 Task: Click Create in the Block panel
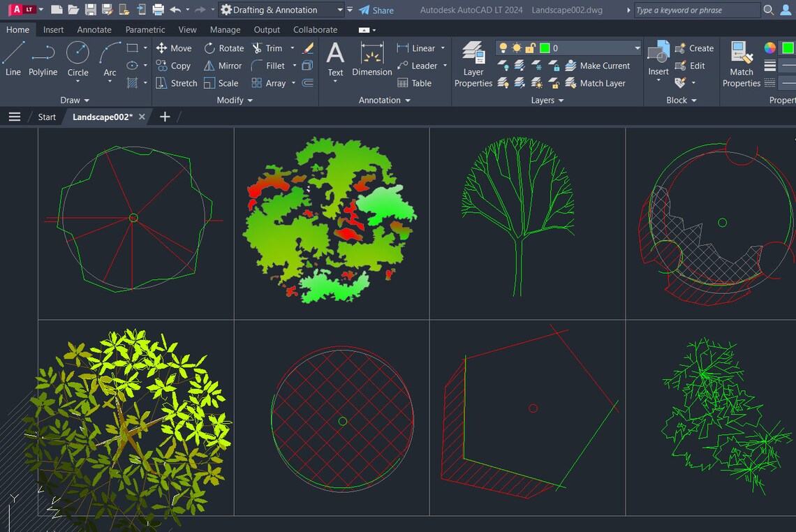(x=695, y=47)
